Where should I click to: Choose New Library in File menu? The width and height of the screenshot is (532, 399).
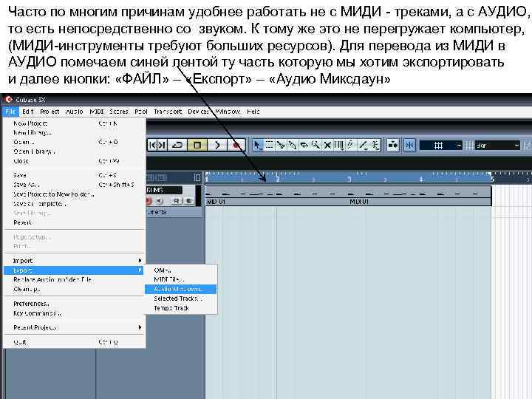(75, 133)
